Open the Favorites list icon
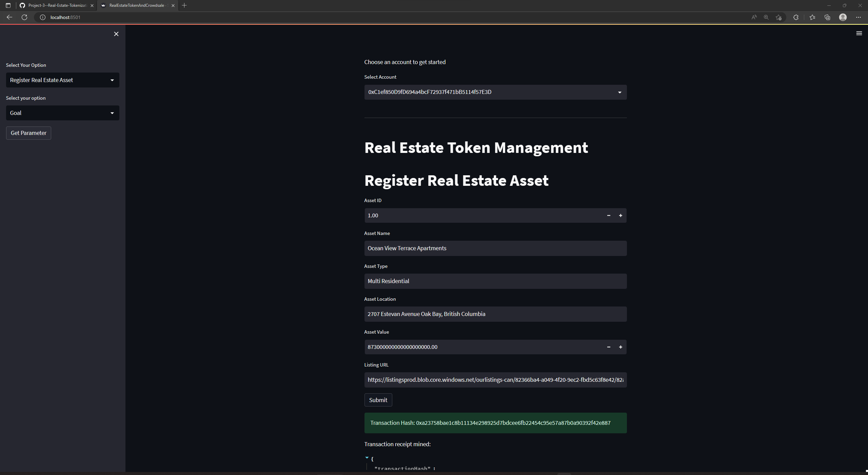This screenshot has width=868, height=475. (x=812, y=17)
